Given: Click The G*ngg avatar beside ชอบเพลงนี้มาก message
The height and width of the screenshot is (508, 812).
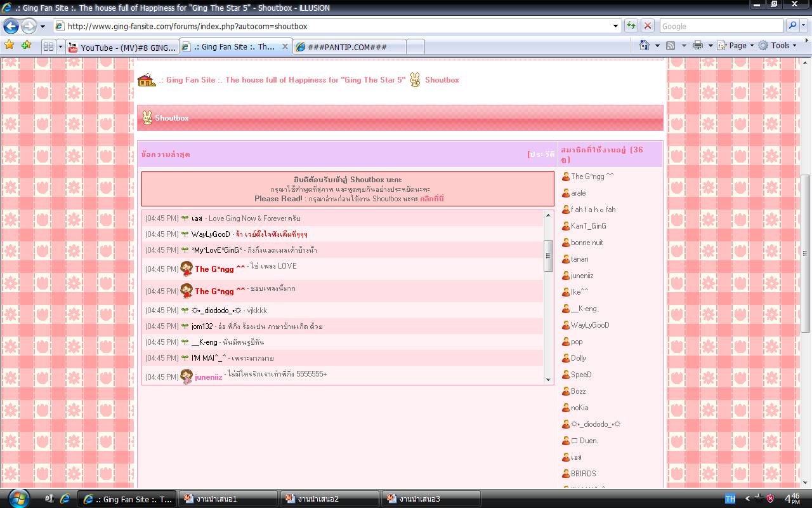Looking at the screenshot, I should click(x=187, y=291).
